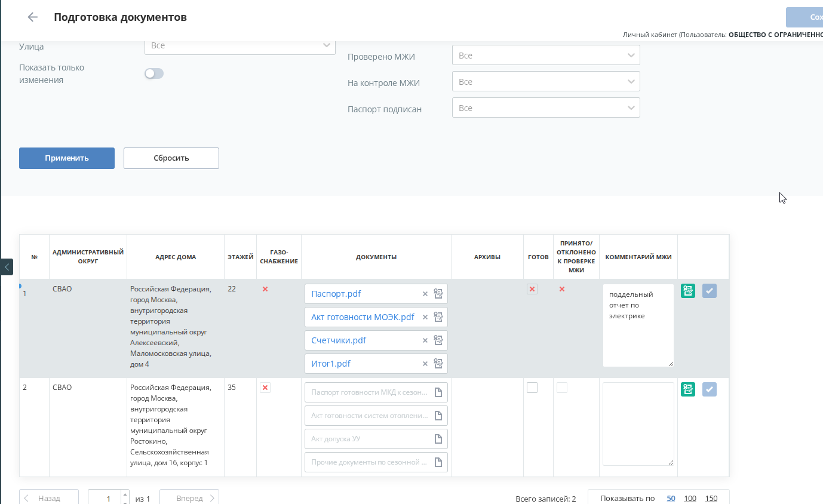This screenshot has width=823, height=504.
Task: Show 100 records per page
Action: tap(690, 499)
